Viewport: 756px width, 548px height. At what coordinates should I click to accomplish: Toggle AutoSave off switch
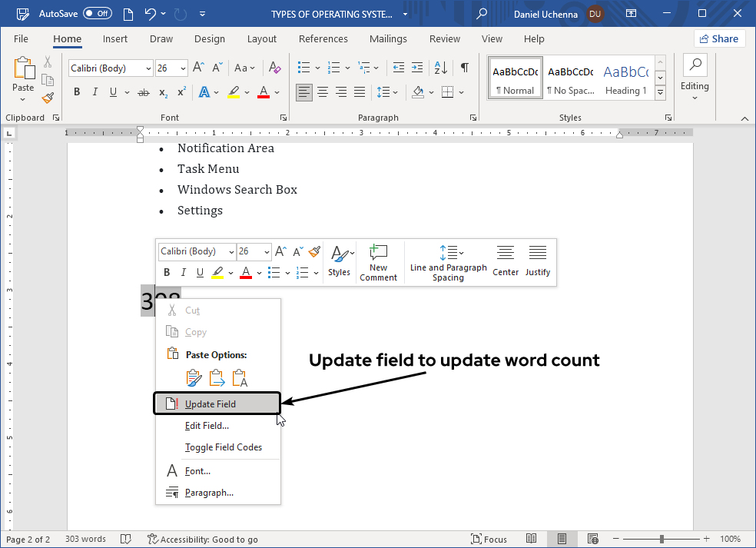(x=98, y=13)
